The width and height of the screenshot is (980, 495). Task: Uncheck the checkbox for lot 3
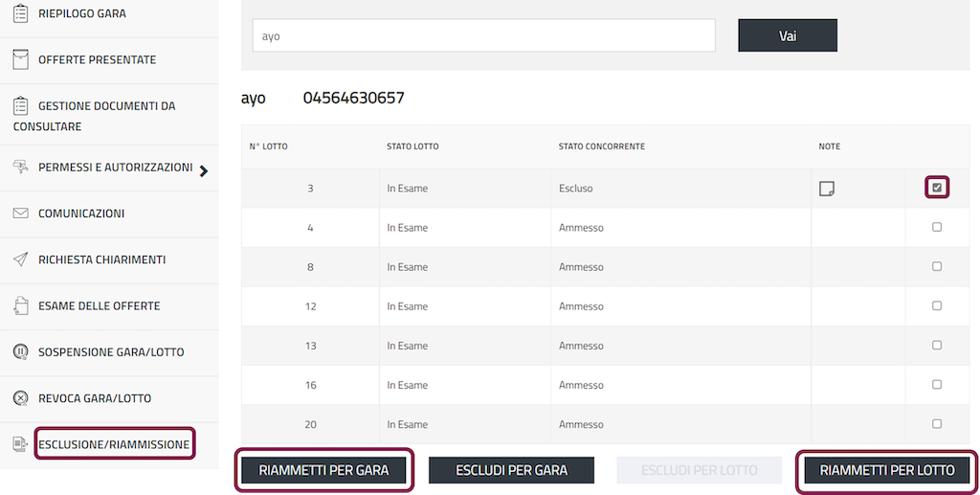937,188
